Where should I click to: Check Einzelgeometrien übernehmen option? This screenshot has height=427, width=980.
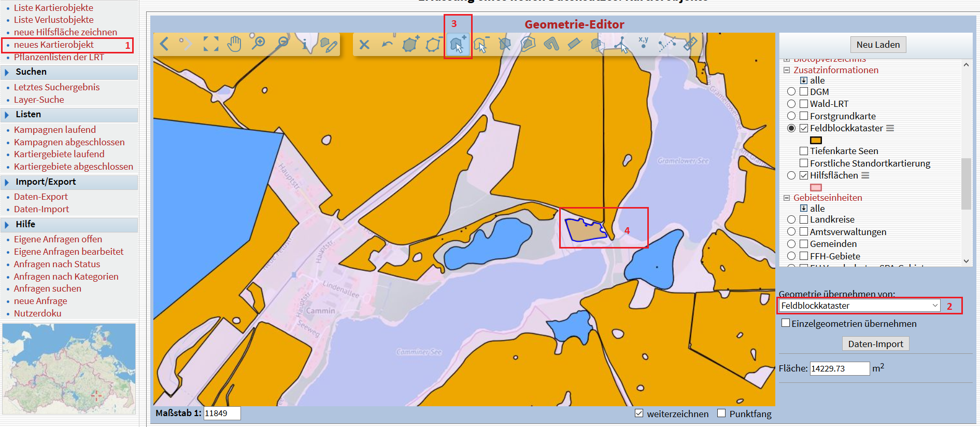pos(786,323)
